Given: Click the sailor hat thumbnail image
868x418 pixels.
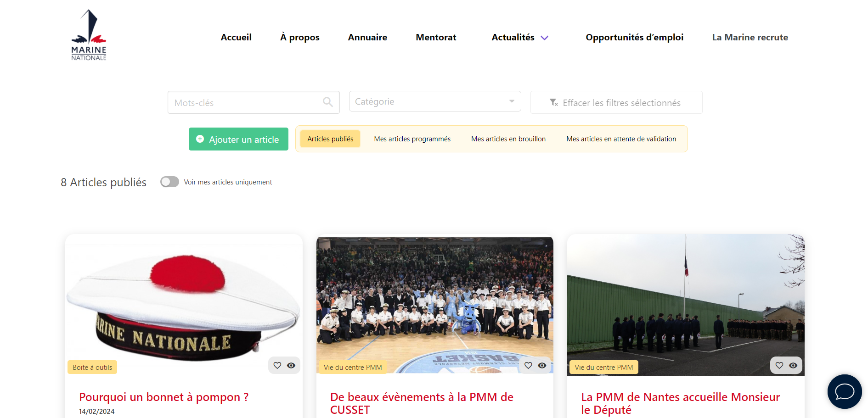Looking at the screenshot, I should tap(184, 305).
